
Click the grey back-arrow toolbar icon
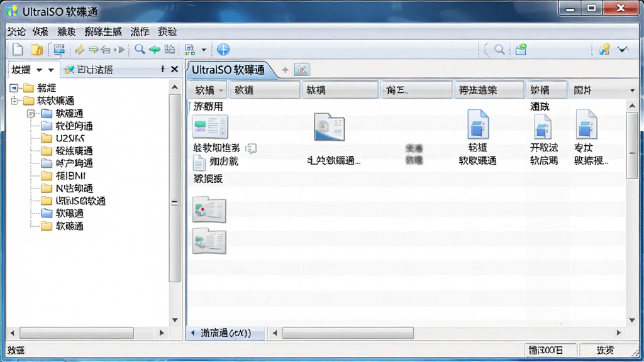pos(106,50)
